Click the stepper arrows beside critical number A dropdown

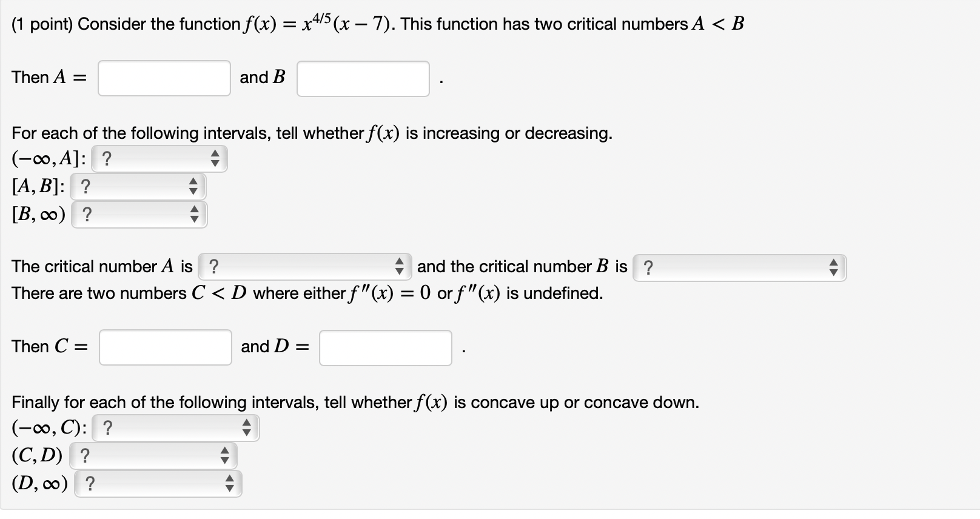pyautogui.click(x=400, y=266)
